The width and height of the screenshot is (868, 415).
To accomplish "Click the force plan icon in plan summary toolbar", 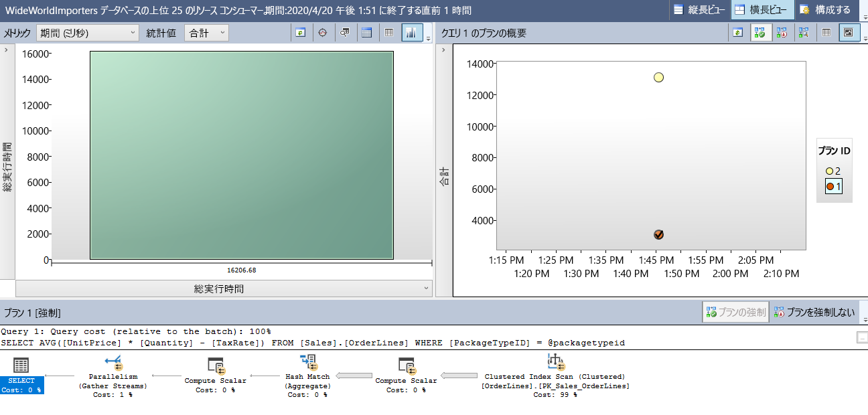I will [760, 33].
